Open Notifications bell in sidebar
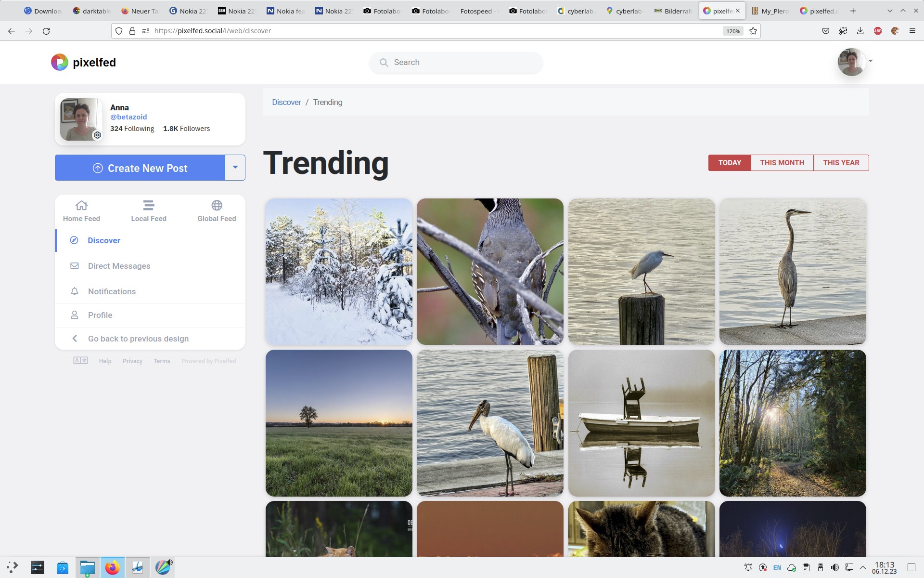This screenshot has height=578, width=924. click(75, 291)
